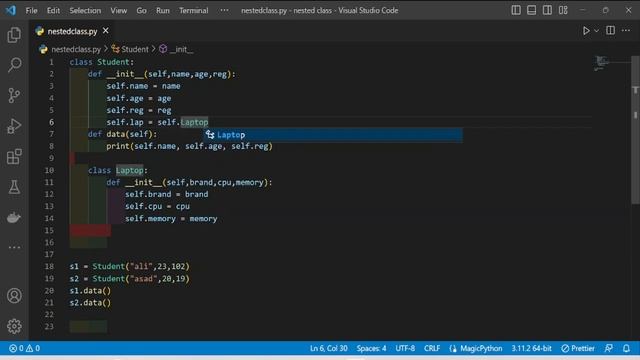
Task: Open the Testing flask view
Action: 14,187
